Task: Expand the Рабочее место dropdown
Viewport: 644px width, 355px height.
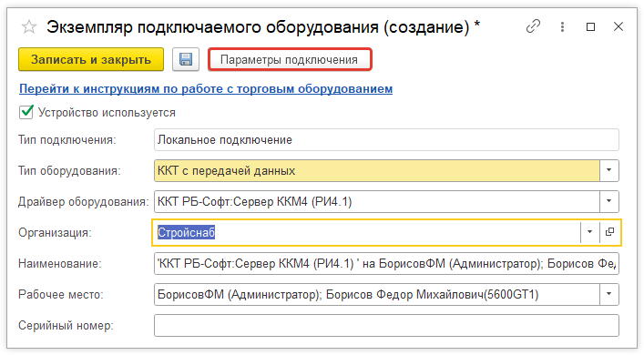Action: coord(609,294)
